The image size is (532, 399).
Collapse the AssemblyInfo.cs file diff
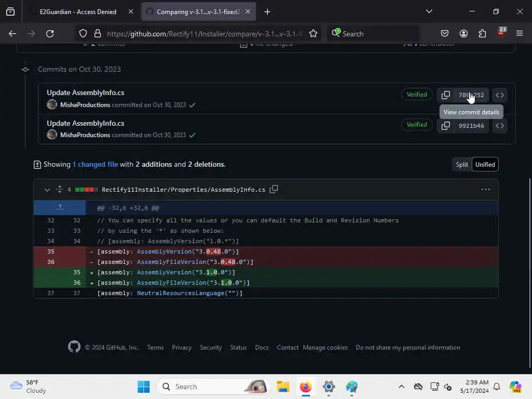(x=47, y=190)
